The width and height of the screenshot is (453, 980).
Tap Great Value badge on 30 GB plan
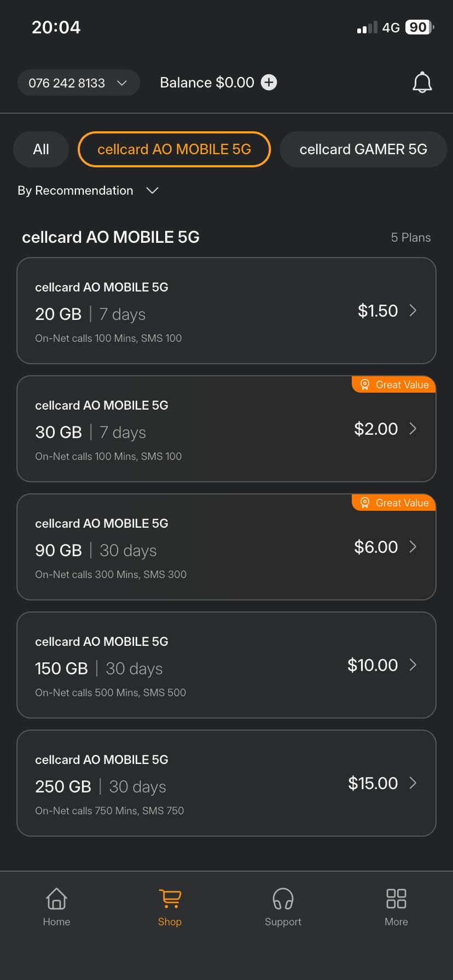tap(394, 384)
